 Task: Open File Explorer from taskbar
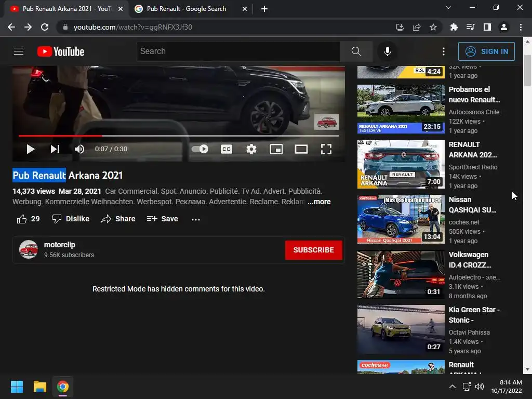click(39, 387)
